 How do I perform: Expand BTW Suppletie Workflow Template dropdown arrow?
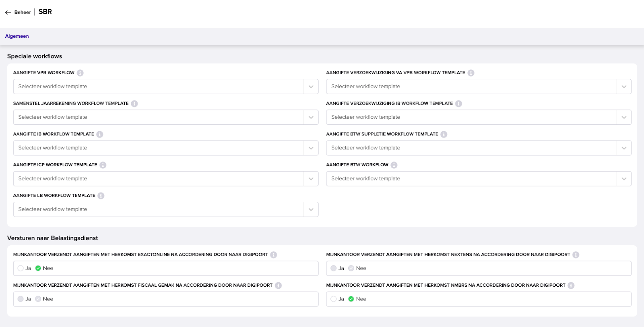pyautogui.click(x=624, y=148)
